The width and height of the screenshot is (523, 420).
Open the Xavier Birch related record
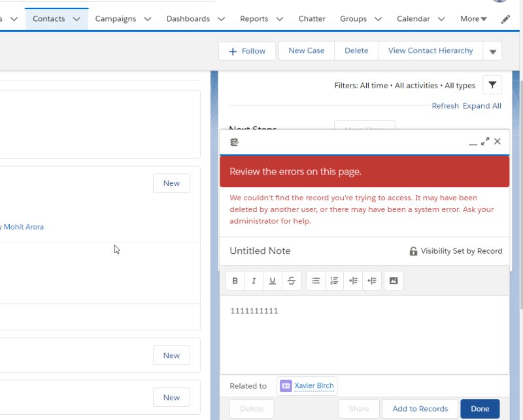tap(312, 385)
